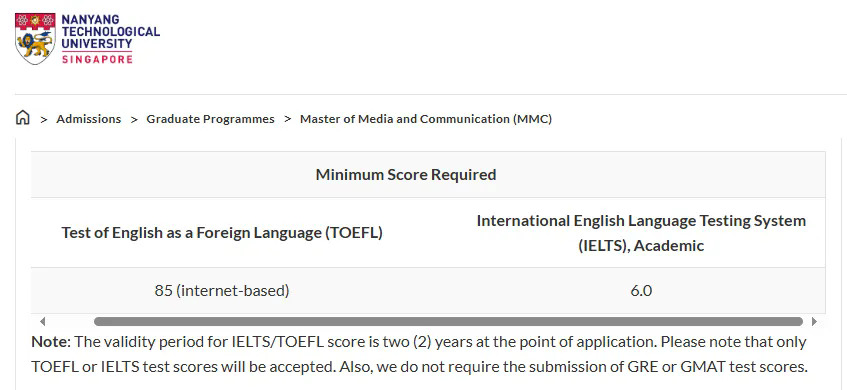Click the 85 (internet-based) score cell
Viewport: 847px width, 390px height.
click(x=222, y=291)
